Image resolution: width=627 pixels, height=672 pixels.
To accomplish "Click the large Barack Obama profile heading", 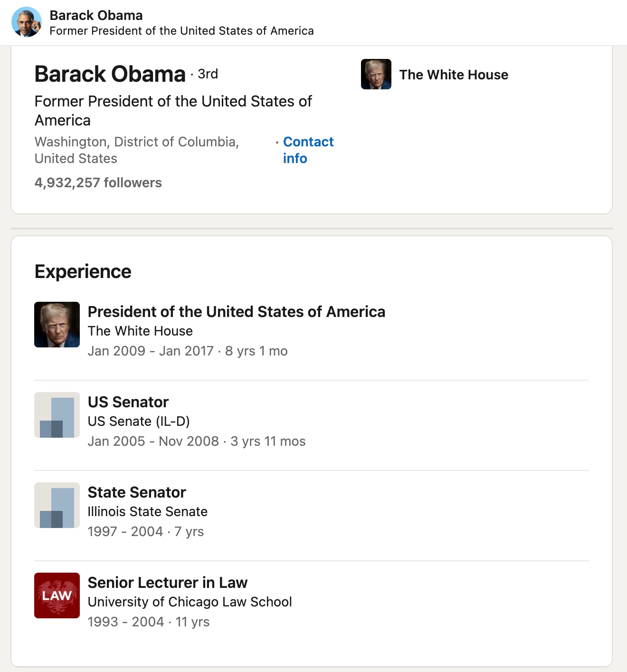I will click(x=110, y=74).
